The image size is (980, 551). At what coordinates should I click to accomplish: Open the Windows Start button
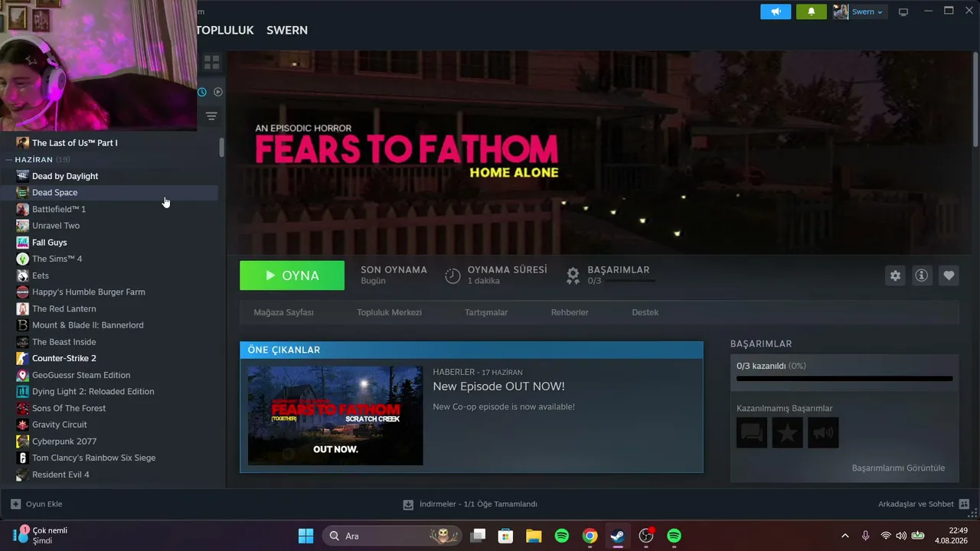coord(305,536)
